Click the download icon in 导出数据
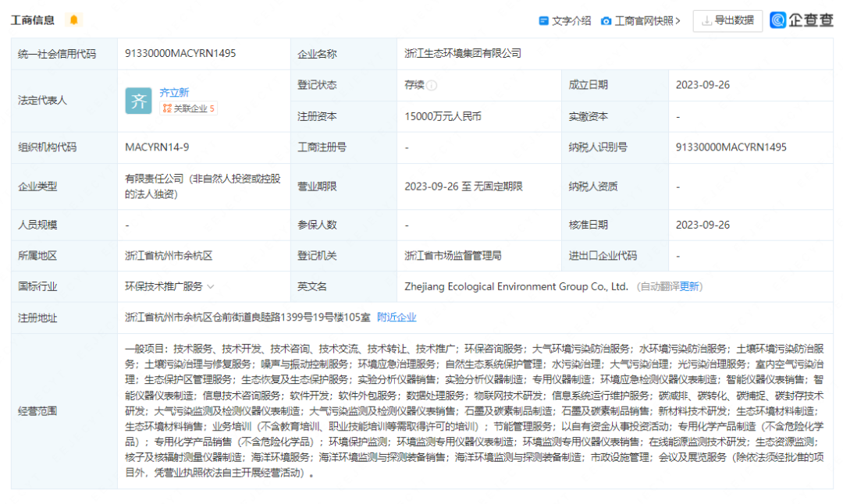Screen dimensions: 843x504 click(x=706, y=21)
